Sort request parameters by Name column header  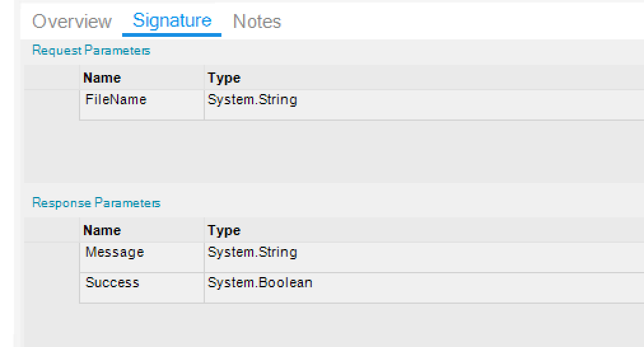coord(102,78)
